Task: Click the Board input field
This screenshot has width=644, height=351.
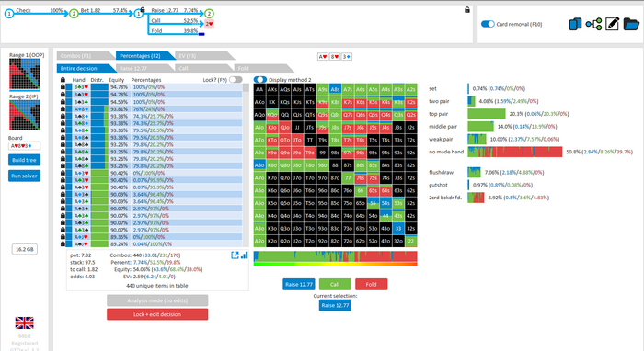Action: (x=25, y=145)
